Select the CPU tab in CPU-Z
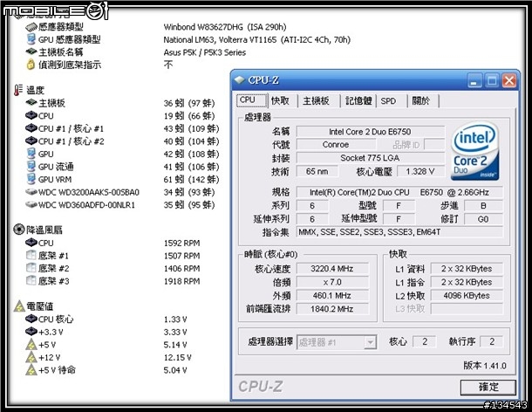Screen dimensions: 532x412 250,100
